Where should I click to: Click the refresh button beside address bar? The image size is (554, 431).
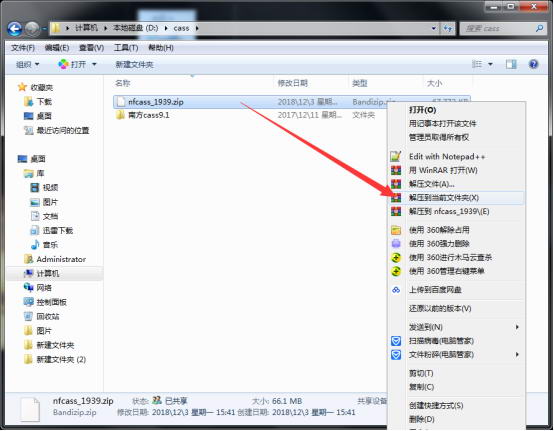448,28
